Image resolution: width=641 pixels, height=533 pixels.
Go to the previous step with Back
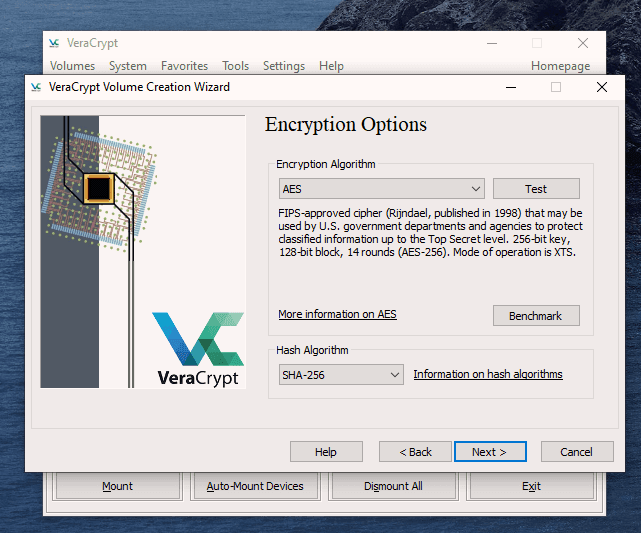coord(415,452)
